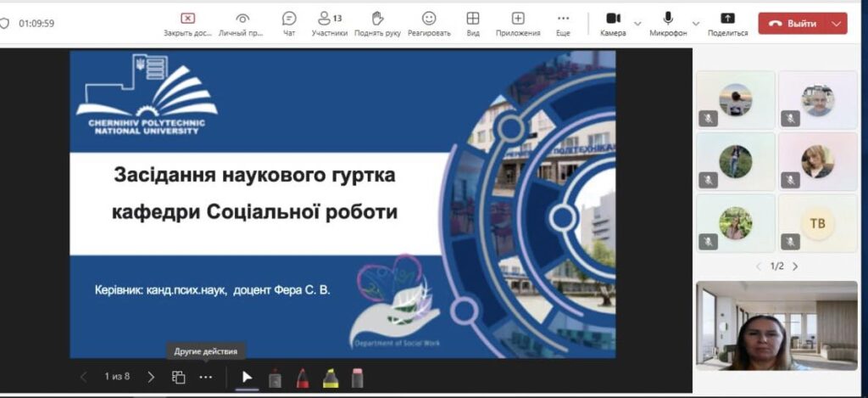Open dropdown arrow beside Выйти button
The height and width of the screenshot is (398, 868).
tap(837, 24)
